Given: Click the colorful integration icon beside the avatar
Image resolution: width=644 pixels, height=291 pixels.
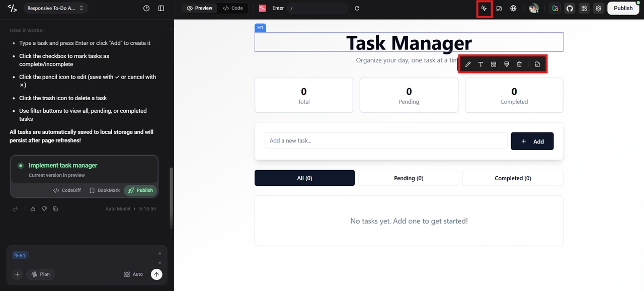Looking at the screenshot, I should (x=555, y=8).
